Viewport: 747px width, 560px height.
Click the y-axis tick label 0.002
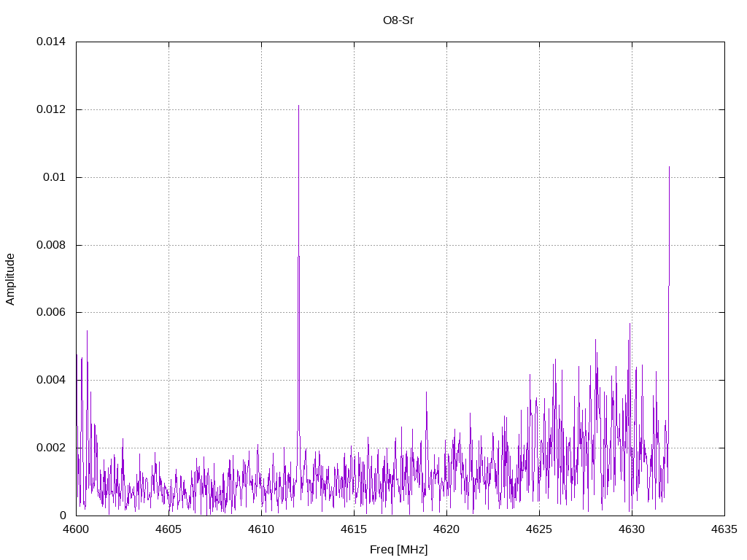[51, 448]
